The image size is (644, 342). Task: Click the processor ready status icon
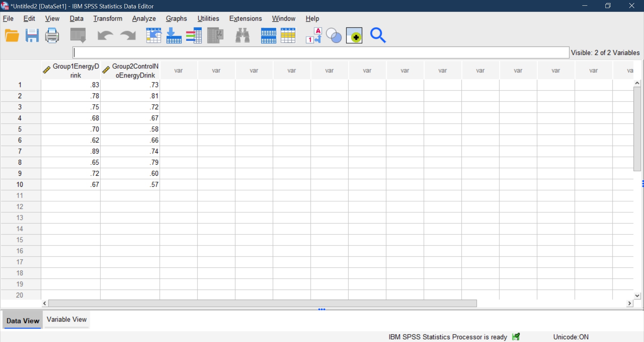517,337
